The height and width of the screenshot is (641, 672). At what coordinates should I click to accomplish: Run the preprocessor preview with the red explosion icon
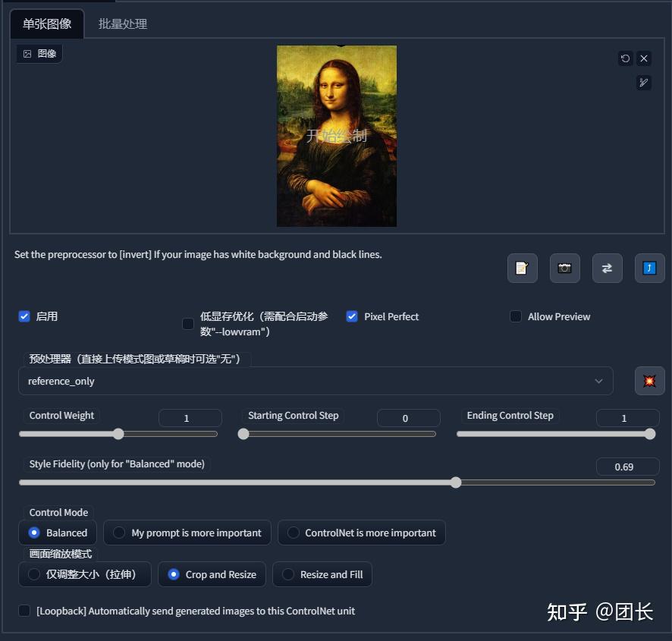[x=649, y=381]
